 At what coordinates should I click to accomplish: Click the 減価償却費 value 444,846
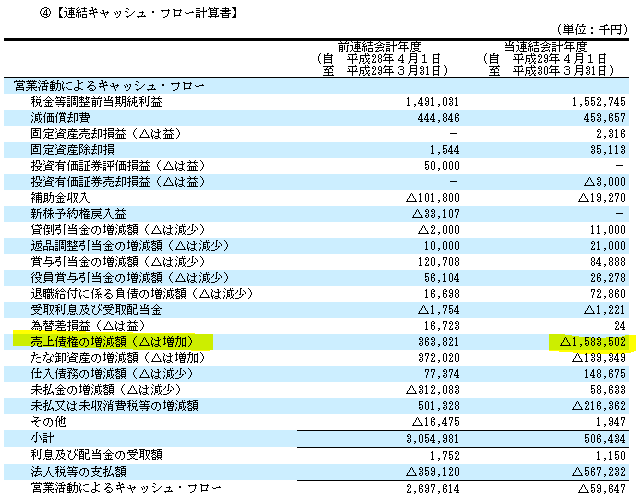click(x=439, y=118)
